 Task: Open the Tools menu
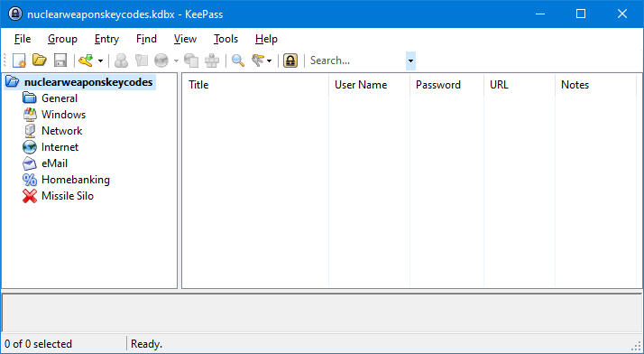pos(225,39)
